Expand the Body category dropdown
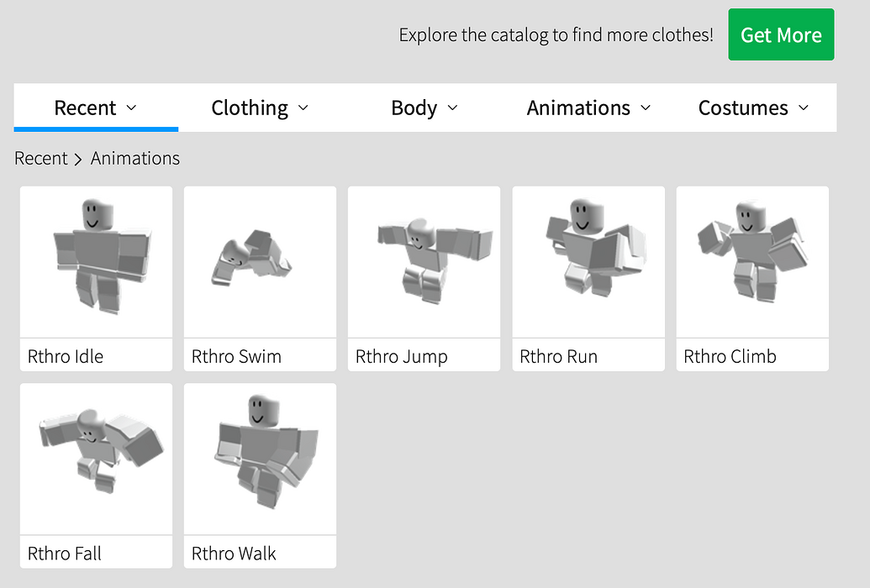Image resolution: width=870 pixels, height=588 pixels. (454, 108)
